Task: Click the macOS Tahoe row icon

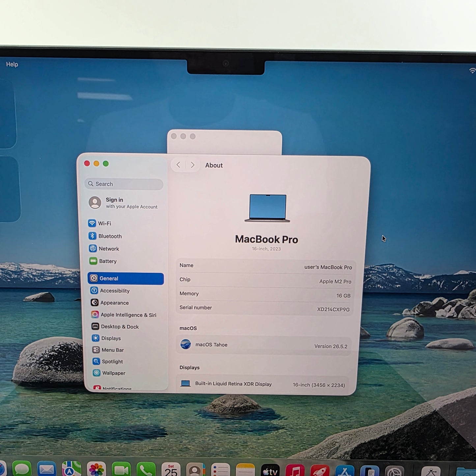Action: click(x=186, y=345)
